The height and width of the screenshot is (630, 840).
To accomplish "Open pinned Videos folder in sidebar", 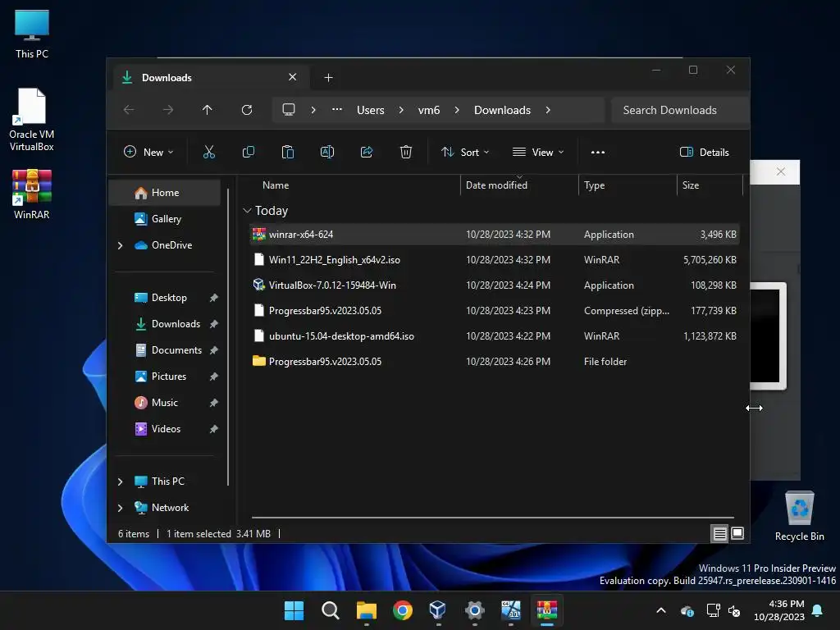I will coord(166,428).
